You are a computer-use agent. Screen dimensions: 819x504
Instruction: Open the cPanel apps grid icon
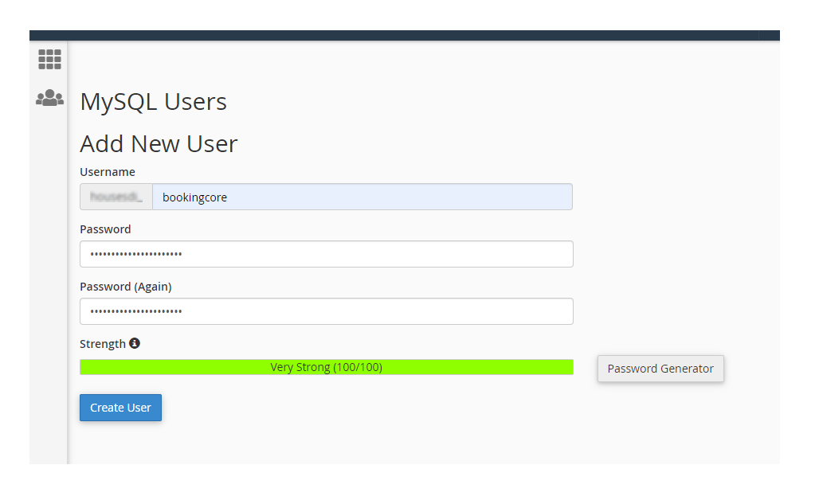click(x=49, y=59)
